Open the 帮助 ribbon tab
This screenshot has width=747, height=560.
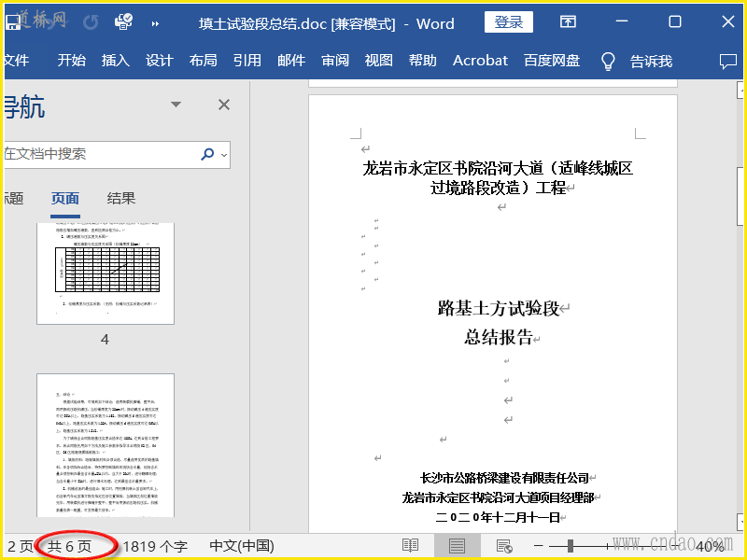(x=423, y=61)
